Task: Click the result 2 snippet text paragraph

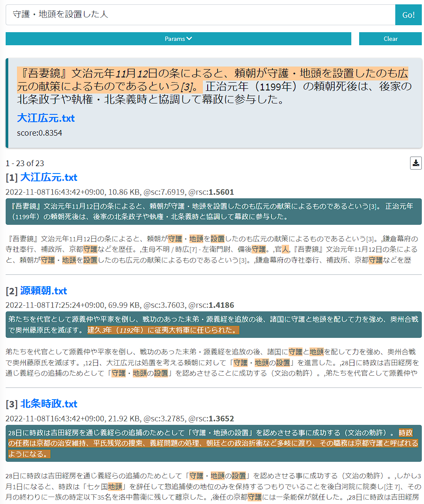Action: (x=212, y=363)
